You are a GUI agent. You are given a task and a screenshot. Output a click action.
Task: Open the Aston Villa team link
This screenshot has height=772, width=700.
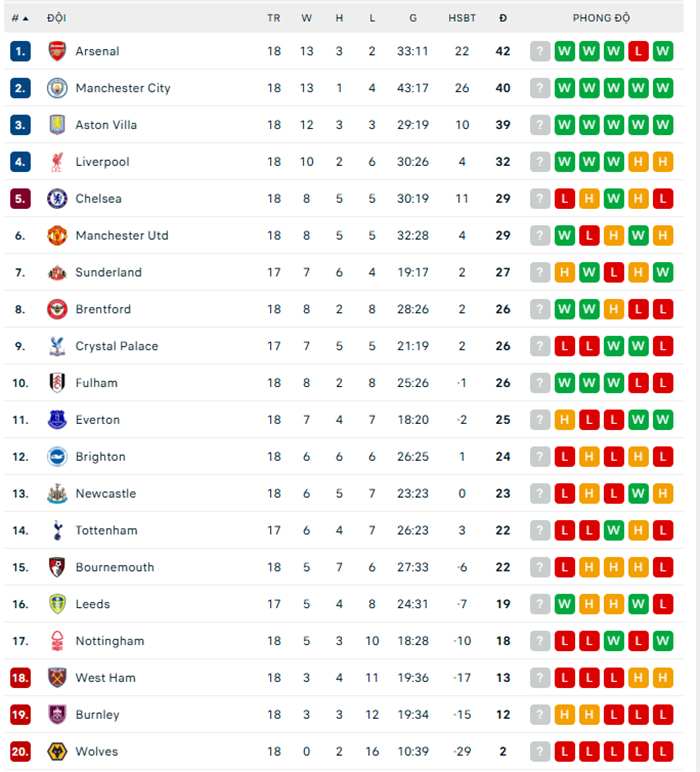click(106, 125)
